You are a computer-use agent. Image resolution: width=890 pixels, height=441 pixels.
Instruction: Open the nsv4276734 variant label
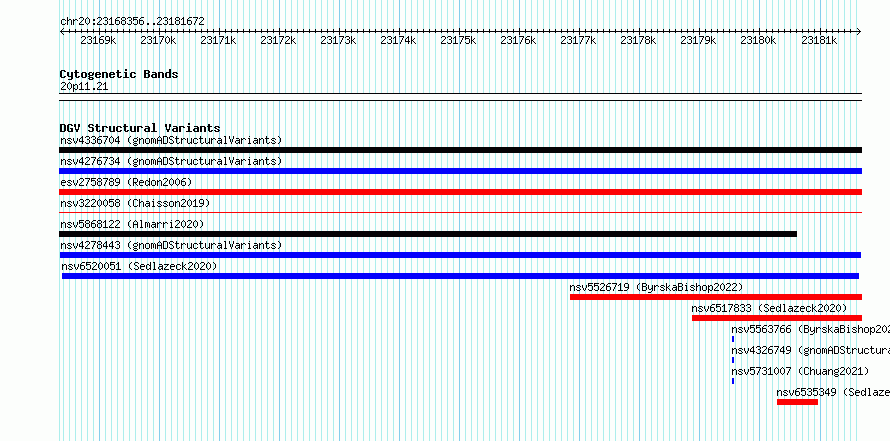click(171, 161)
